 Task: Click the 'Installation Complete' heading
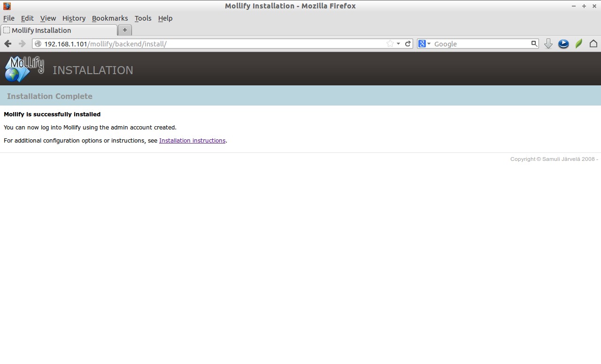click(50, 96)
